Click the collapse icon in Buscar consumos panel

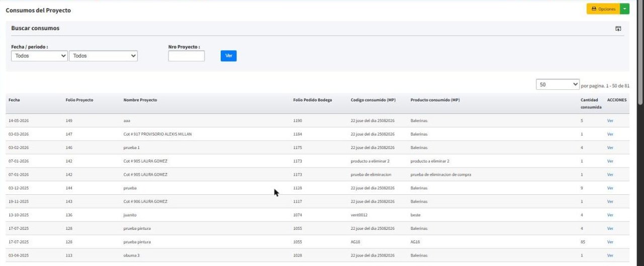618,29
